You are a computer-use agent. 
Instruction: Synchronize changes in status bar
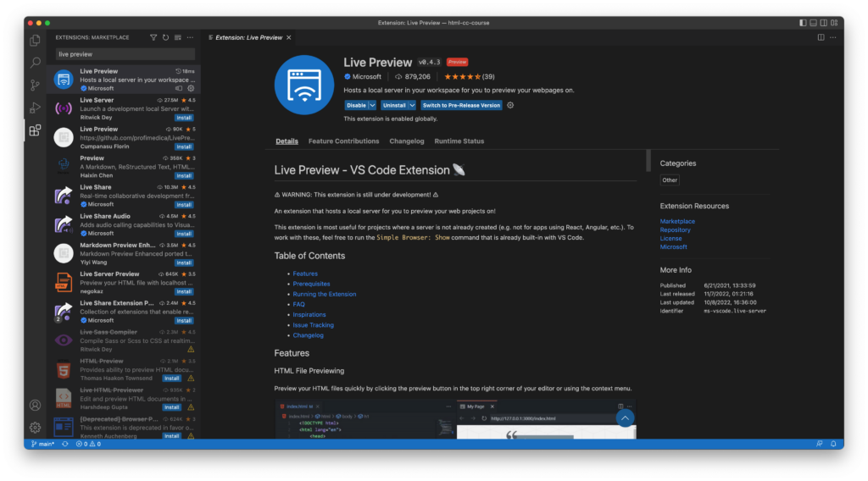point(65,444)
